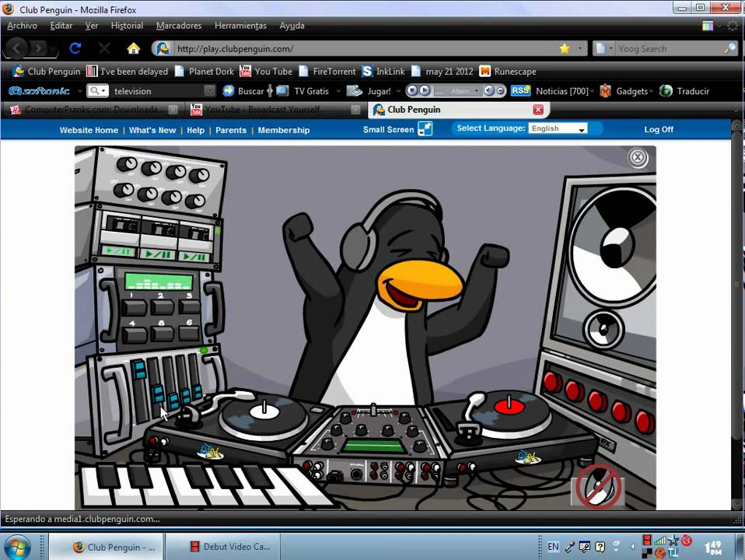Hit sampler pad number 1
This screenshot has width=745, height=560.
click(x=134, y=307)
